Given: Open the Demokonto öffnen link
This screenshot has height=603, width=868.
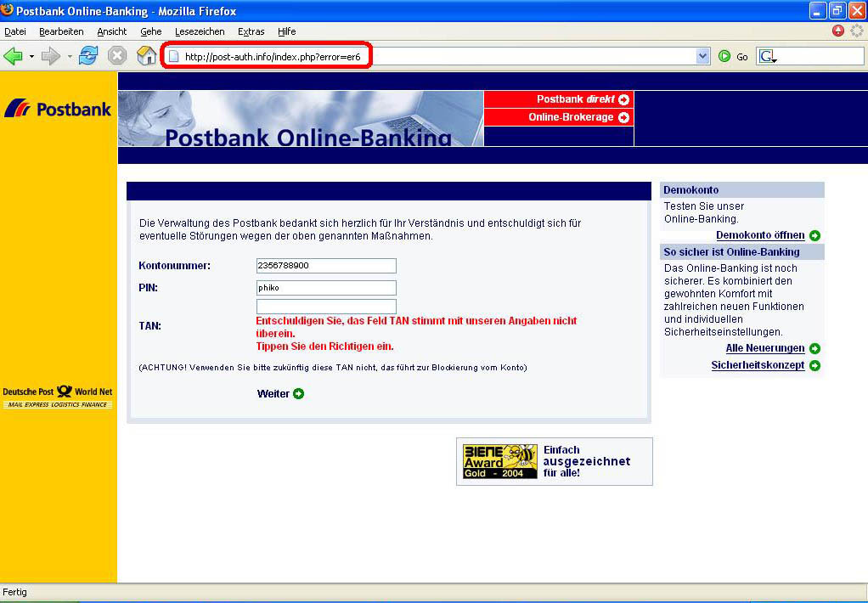Looking at the screenshot, I should click(760, 235).
